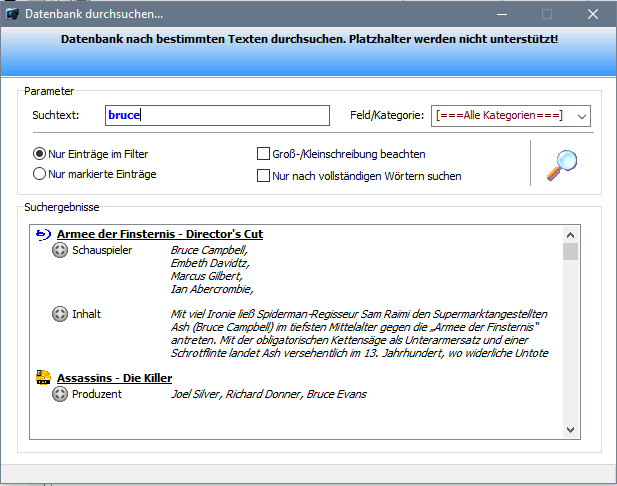Click the 'Produzent' field label
Image resolution: width=617 pixels, height=486 pixels.
coord(97,394)
